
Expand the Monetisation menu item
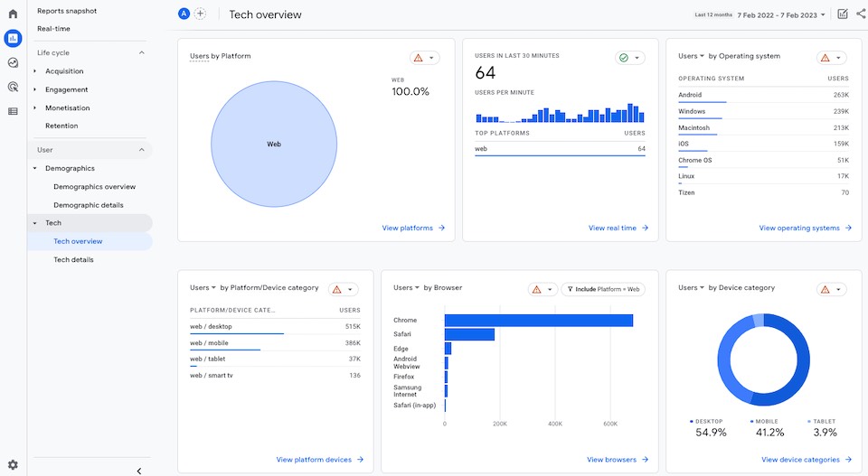click(68, 107)
